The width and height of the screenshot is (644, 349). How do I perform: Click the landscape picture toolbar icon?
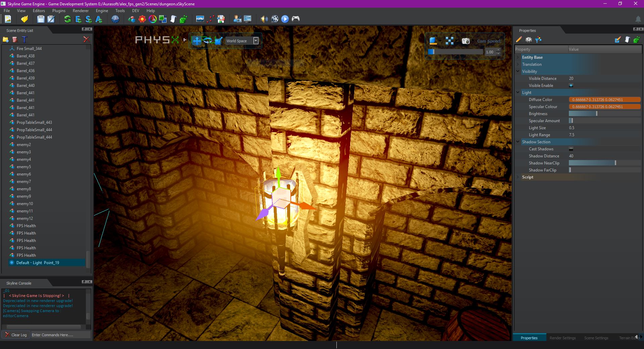(x=200, y=19)
